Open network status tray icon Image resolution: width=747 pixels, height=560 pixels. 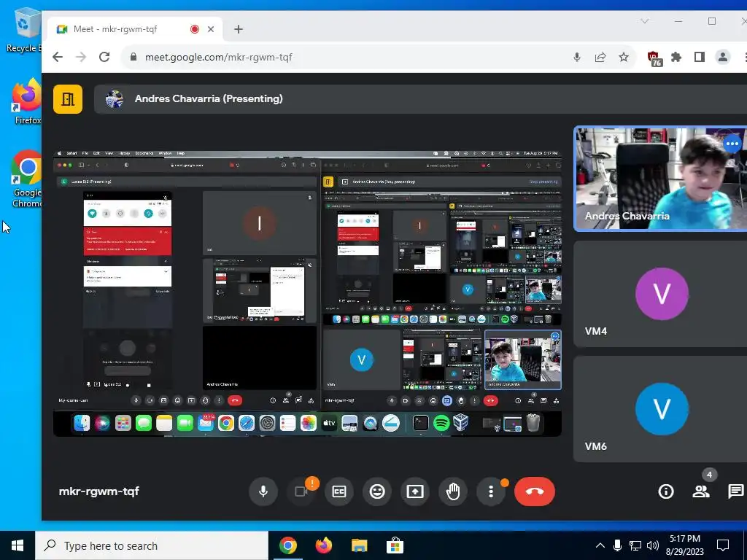635,545
